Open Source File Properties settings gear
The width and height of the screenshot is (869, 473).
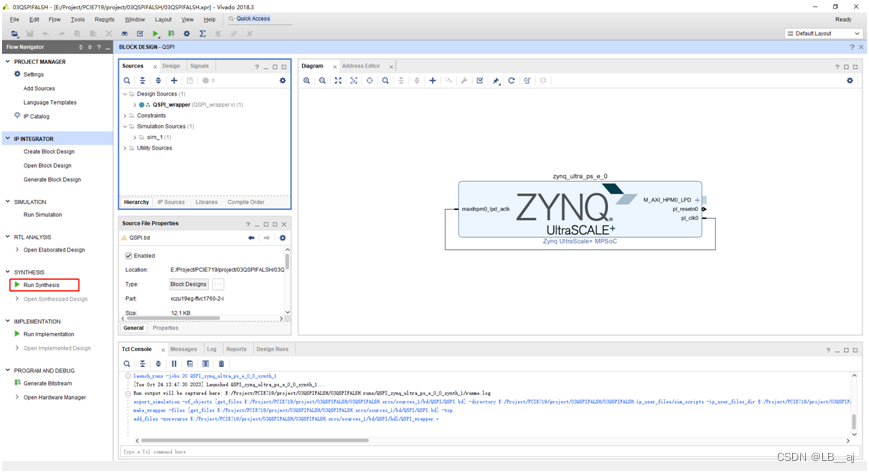[x=283, y=238]
